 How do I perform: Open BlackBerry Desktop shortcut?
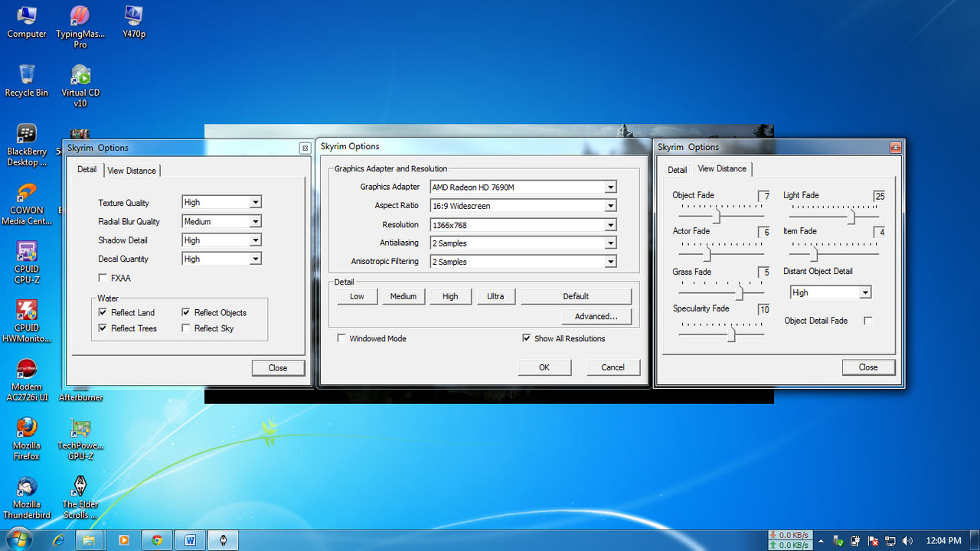(x=27, y=145)
